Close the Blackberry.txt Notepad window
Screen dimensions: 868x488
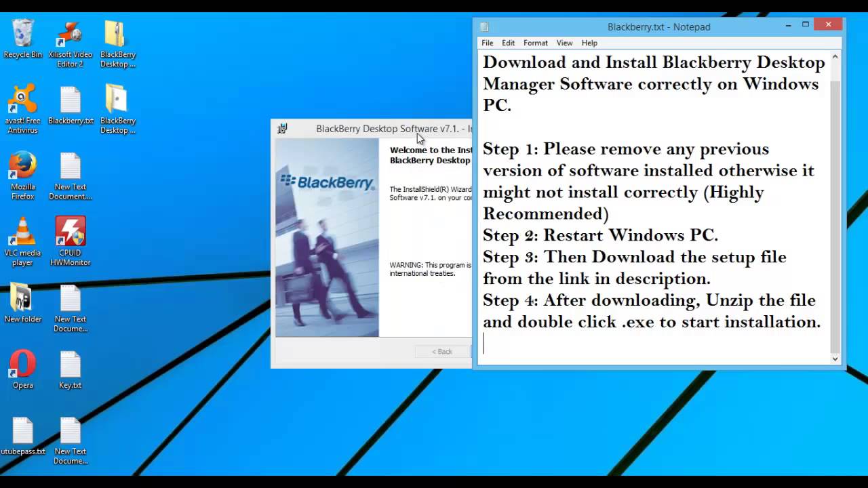click(x=828, y=25)
